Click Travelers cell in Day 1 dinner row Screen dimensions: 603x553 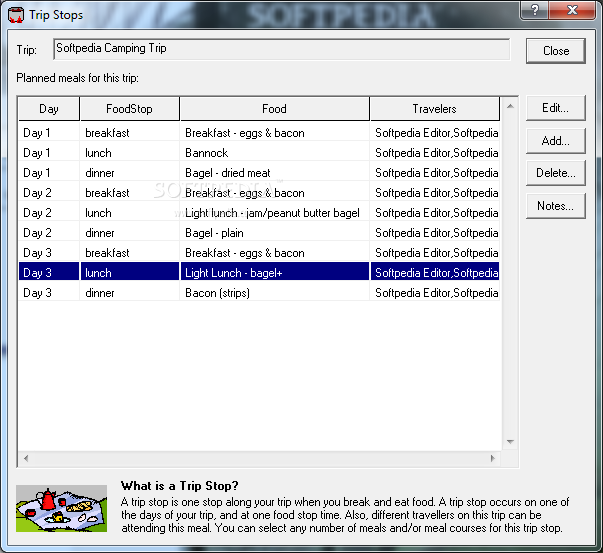[x=435, y=173]
